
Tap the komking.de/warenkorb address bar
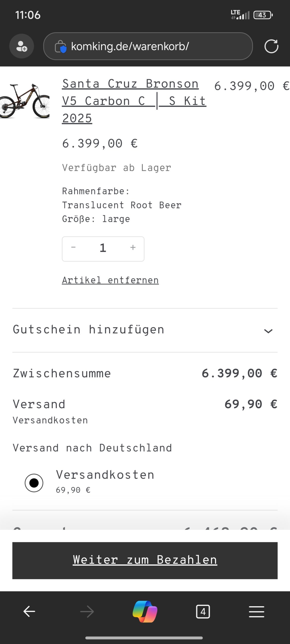point(148,46)
